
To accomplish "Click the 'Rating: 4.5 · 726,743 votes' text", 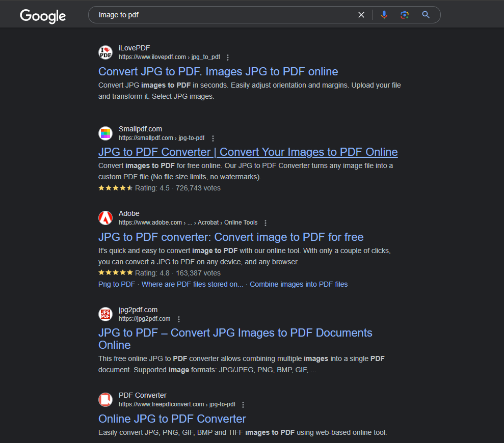I will pyautogui.click(x=178, y=188).
